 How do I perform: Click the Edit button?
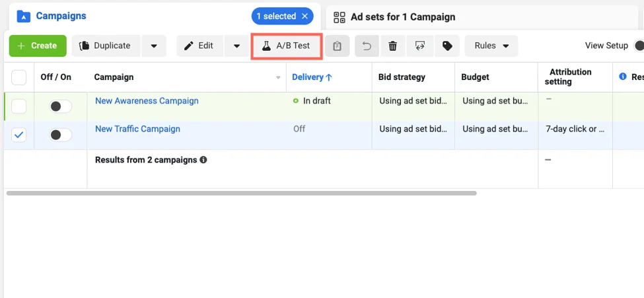[200, 46]
